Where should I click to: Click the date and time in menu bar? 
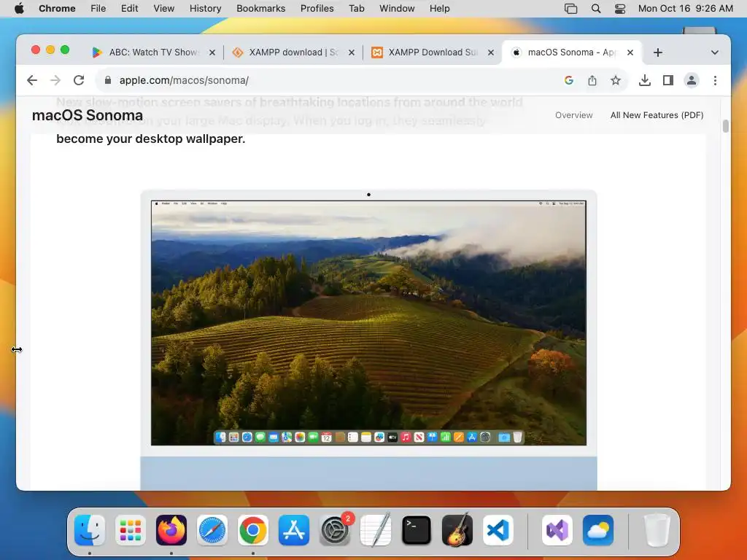point(685,9)
